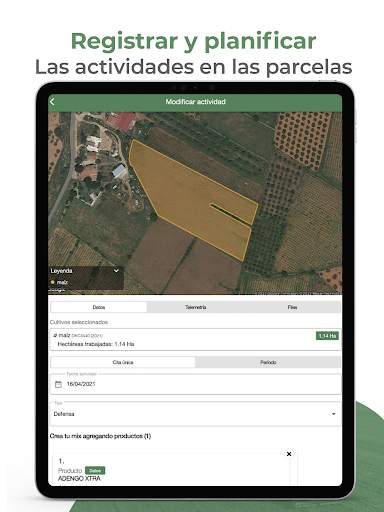Open the calendar date picker icon
384x512 pixels.
[58, 384]
